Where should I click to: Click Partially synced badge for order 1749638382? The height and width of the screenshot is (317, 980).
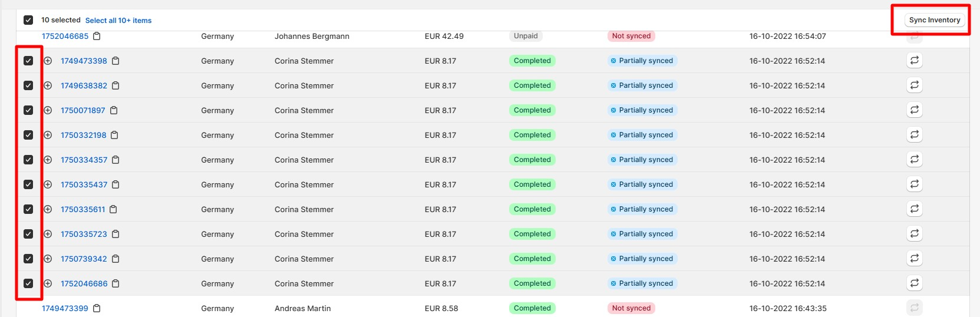click(642, 85)
